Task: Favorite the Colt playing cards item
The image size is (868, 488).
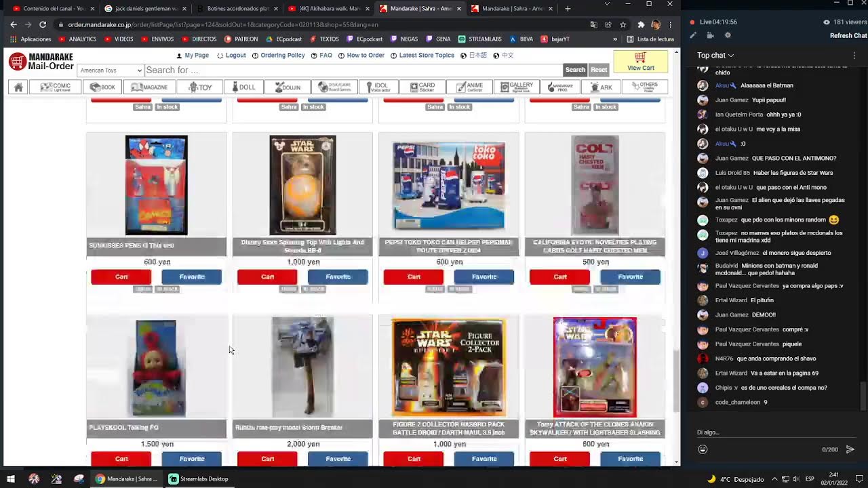Action: tap(630, 277)
